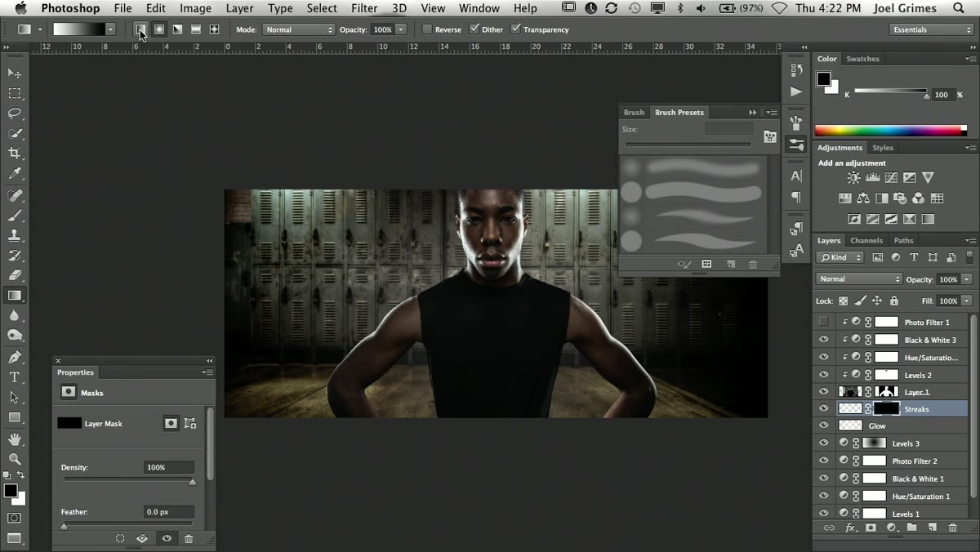Open the Filter menu
This screenshot has height=552, width=980.
[366, 8]
